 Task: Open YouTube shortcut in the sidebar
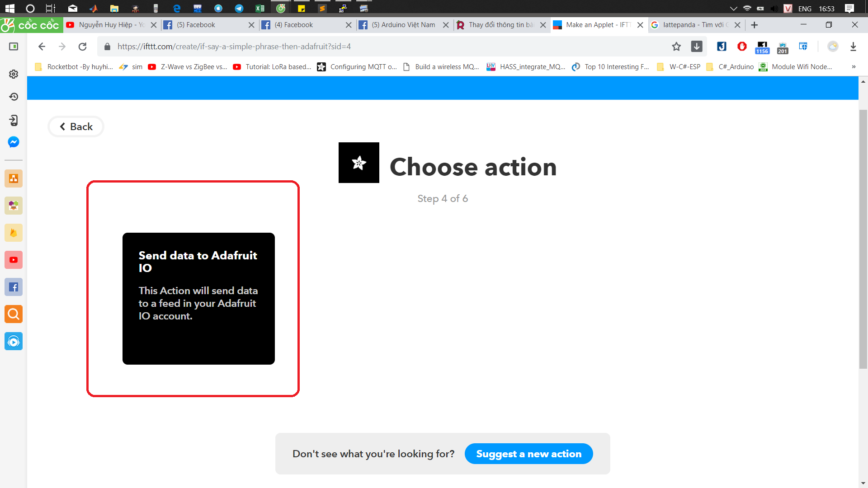pos(14,260)
